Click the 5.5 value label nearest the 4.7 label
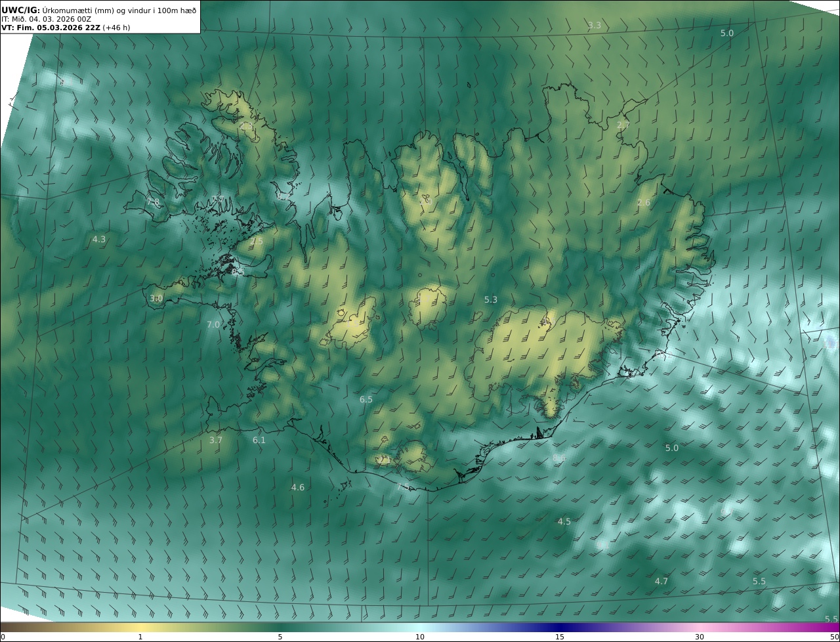This screenshot has height=642, width=840. 759,582
